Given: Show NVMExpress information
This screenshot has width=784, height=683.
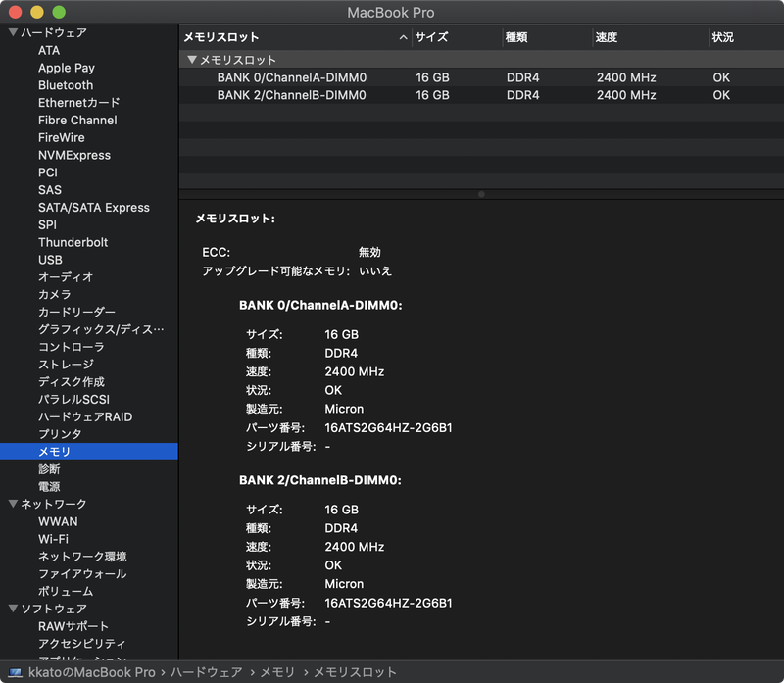Looking at the screenshot, I should pyautogui.click(x=74, y=155).
